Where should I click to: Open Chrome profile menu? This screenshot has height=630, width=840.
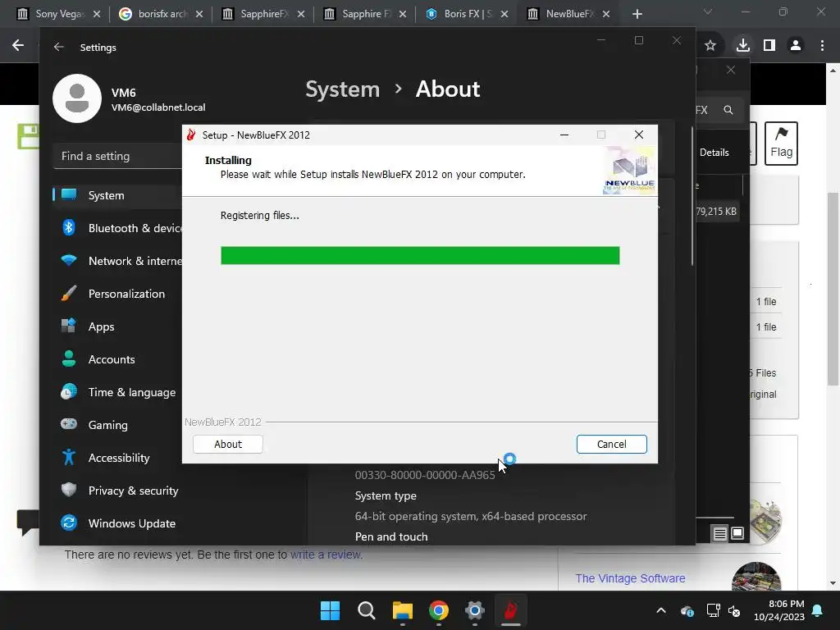point(796,46)
